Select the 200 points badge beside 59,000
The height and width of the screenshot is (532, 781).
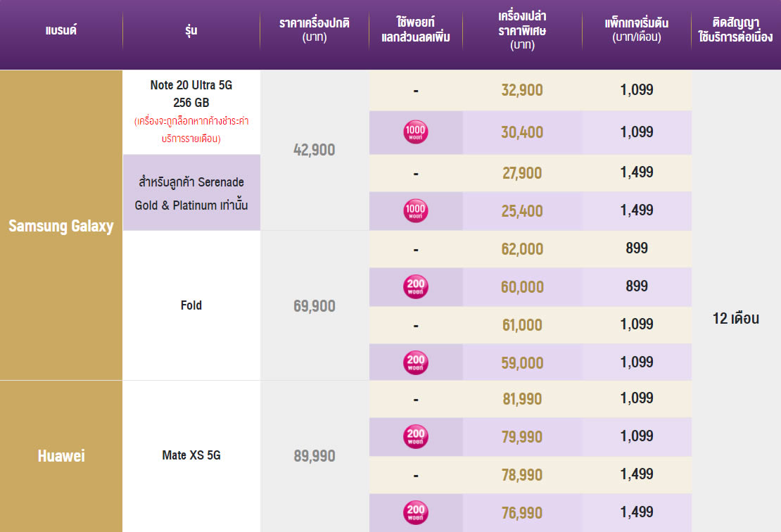(416, 362)
